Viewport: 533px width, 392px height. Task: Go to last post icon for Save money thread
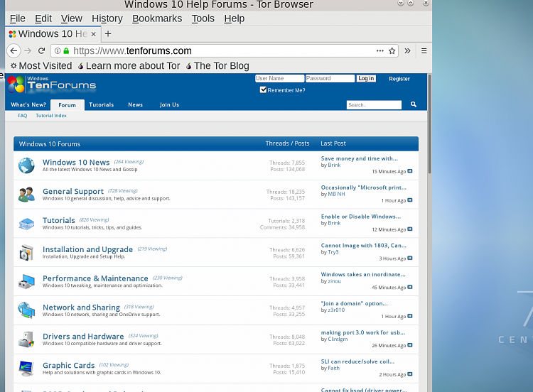click(410, 171)
